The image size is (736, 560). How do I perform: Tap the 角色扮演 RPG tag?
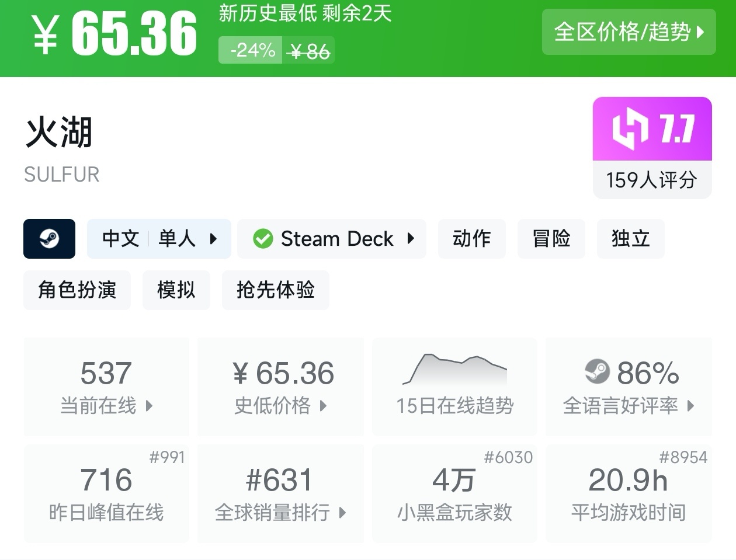77,290
